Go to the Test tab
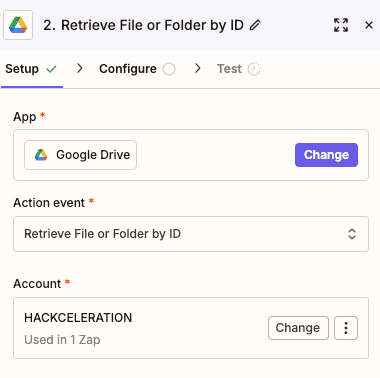The height and width of the screenshot is (378, 380). (239, 69)
